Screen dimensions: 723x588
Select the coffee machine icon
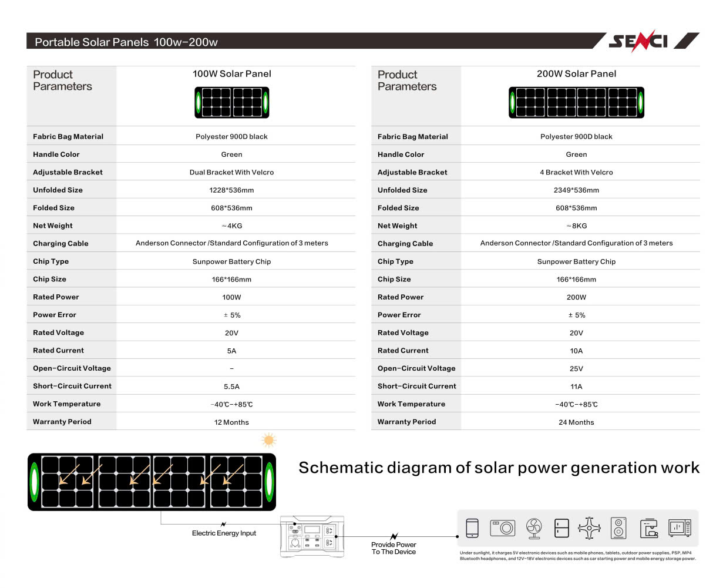pyautogui.click(x=648, y=528)
